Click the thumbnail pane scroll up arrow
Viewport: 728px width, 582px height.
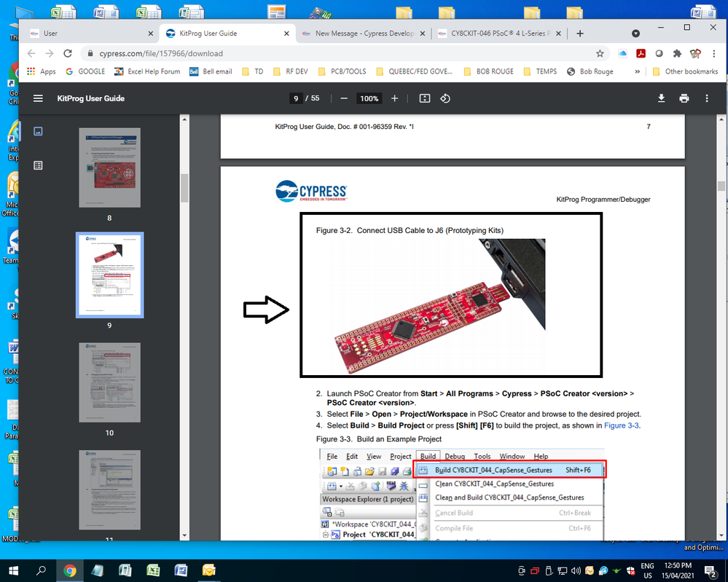pyautogui.click(x=184, y=119)
